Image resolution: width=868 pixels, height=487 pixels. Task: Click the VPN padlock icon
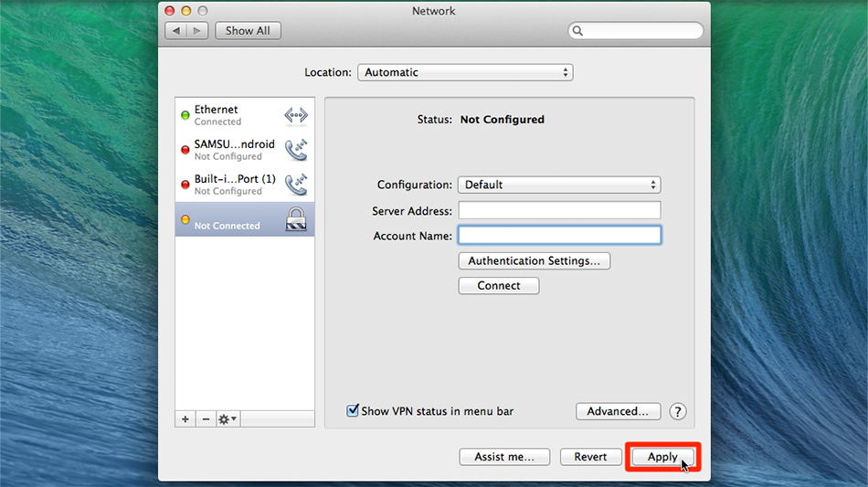point(296,219)
